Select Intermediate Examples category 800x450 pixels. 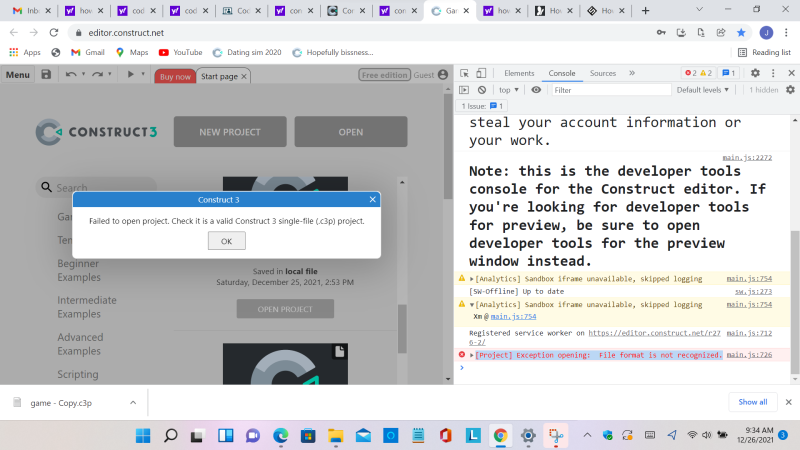pyautogui.click(x=87, y=307)
